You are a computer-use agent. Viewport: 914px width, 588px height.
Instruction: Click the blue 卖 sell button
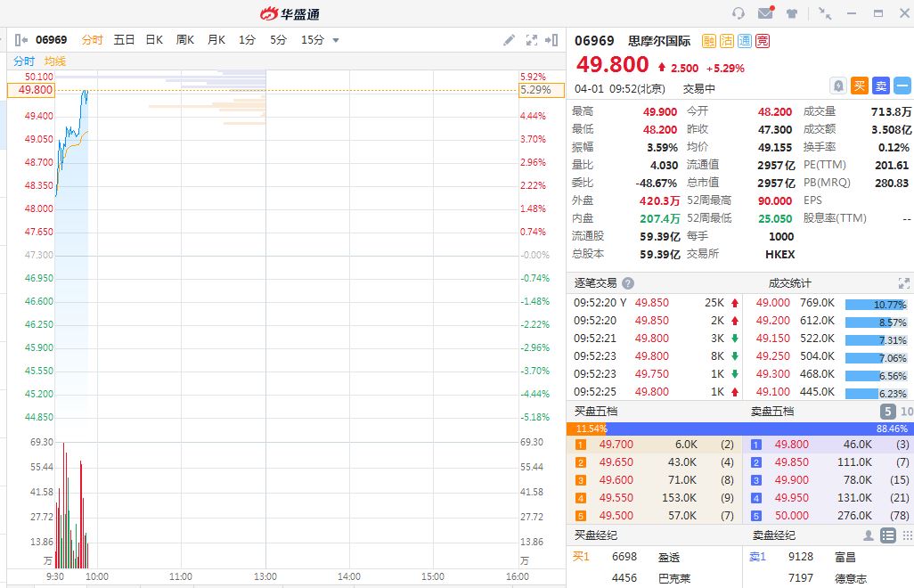[880, 86]
